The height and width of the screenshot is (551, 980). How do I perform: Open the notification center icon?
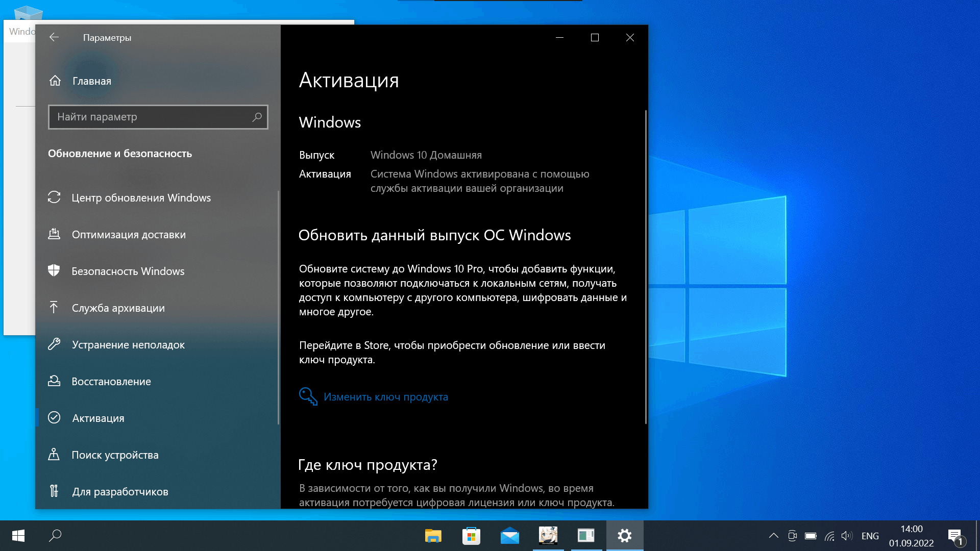[955, 536]
